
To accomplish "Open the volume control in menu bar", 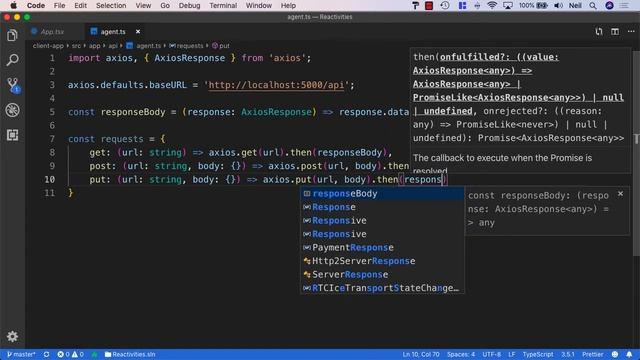I will [x=558, y=5].
